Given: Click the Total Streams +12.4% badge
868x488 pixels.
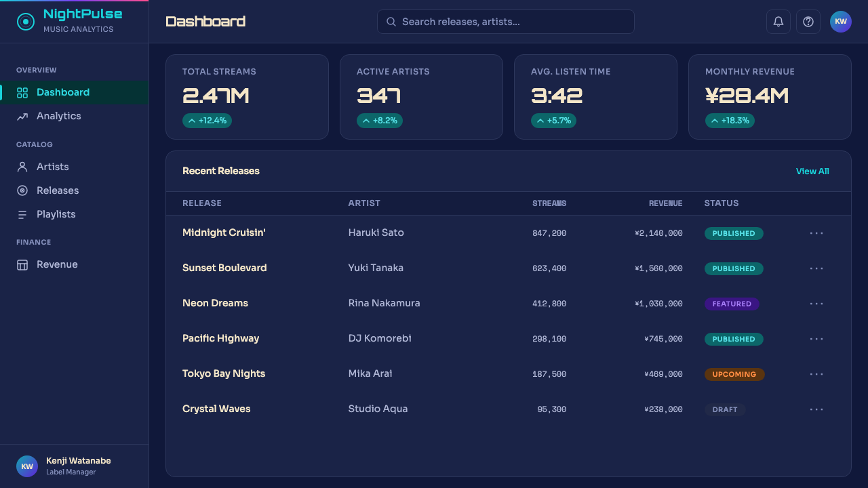Looking at the screenshot, I should tap(207, 121).
